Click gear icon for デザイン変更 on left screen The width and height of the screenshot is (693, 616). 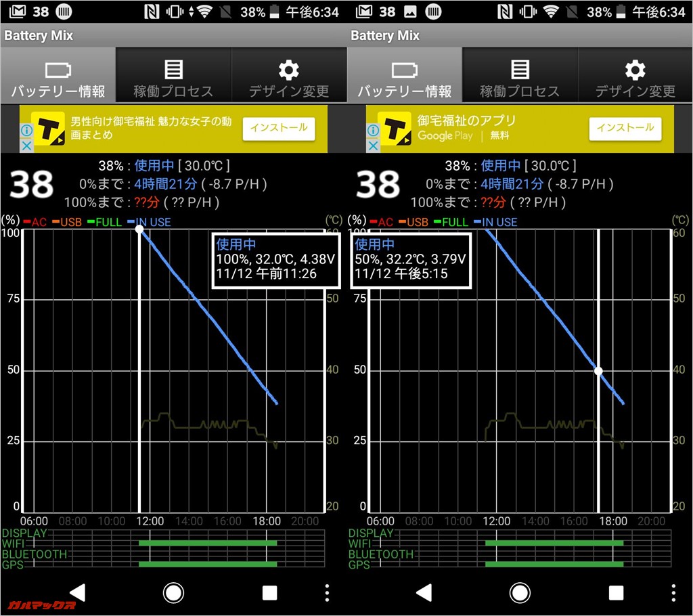click(x=289, y=70)
